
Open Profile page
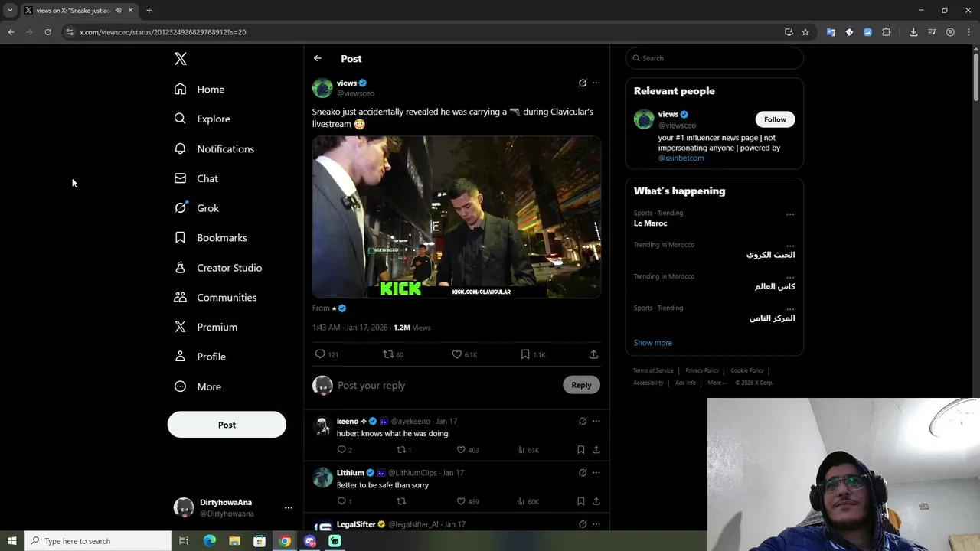[x=200, y=357]
